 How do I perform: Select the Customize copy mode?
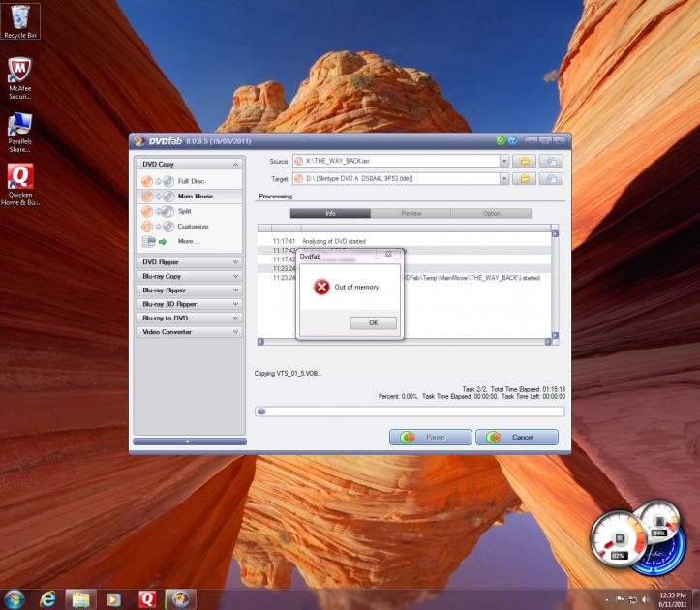[192, 226]
